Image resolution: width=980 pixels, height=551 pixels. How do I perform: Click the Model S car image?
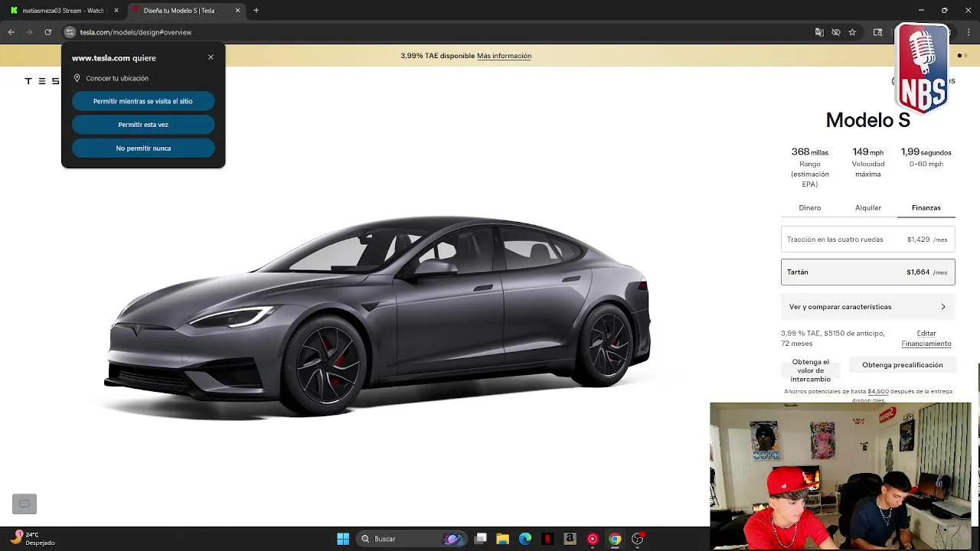coord(379,318)
